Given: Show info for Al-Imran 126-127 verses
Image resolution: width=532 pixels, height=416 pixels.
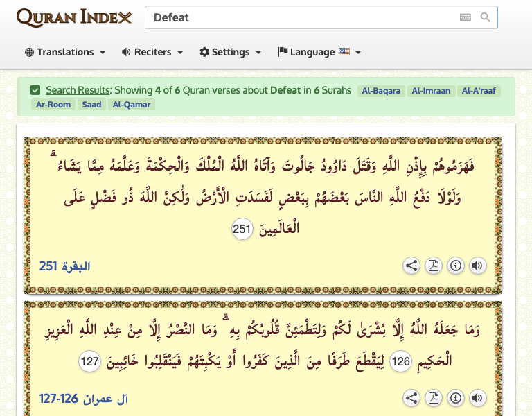Looking at the screenshot, I should [455, 398].
